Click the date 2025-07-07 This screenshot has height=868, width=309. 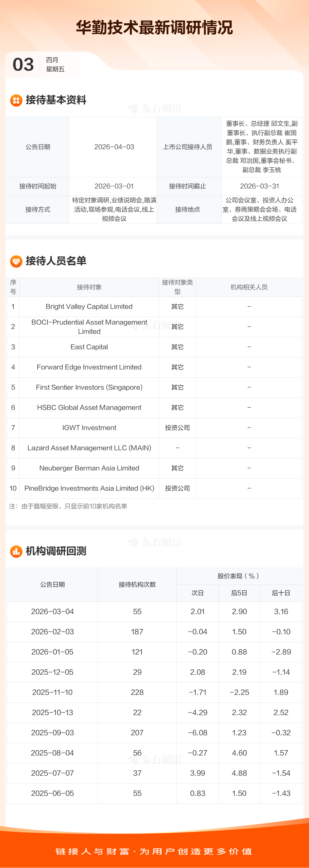[x=52, y=773]
